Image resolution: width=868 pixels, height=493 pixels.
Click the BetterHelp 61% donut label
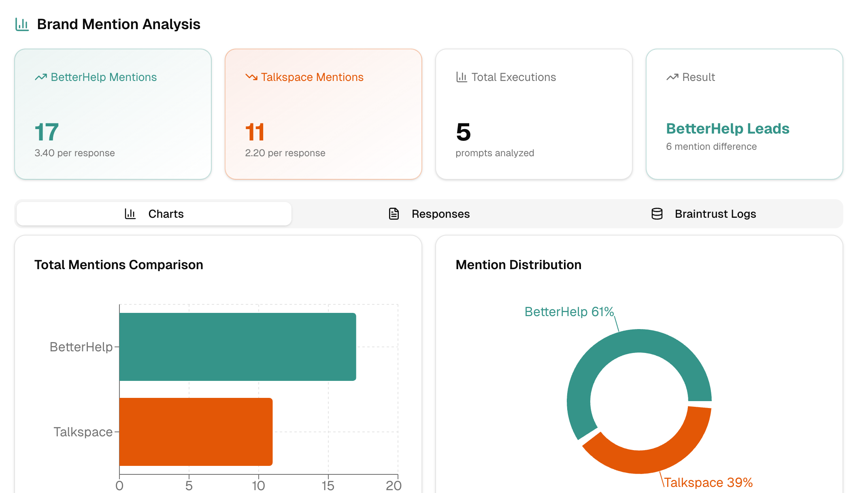(569, 312)
